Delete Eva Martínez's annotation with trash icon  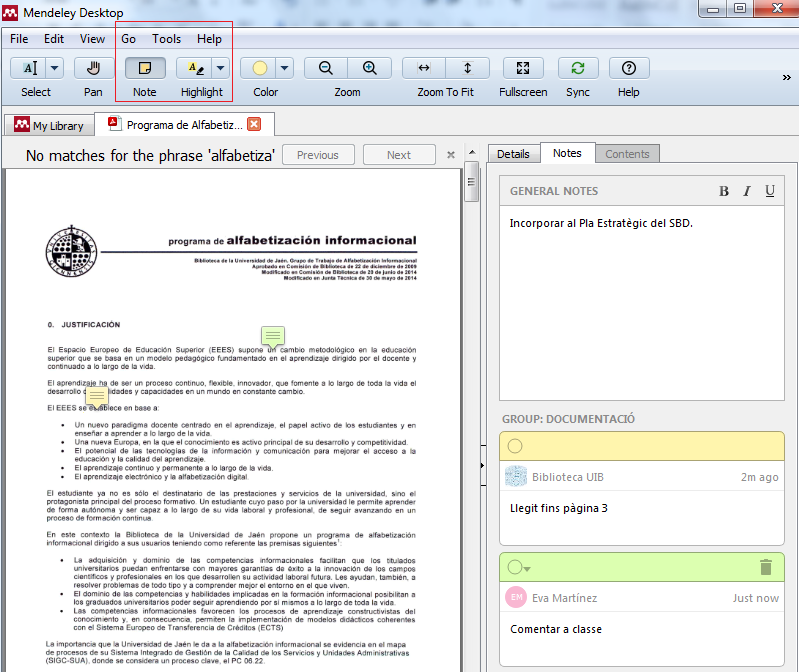[766, 567]
